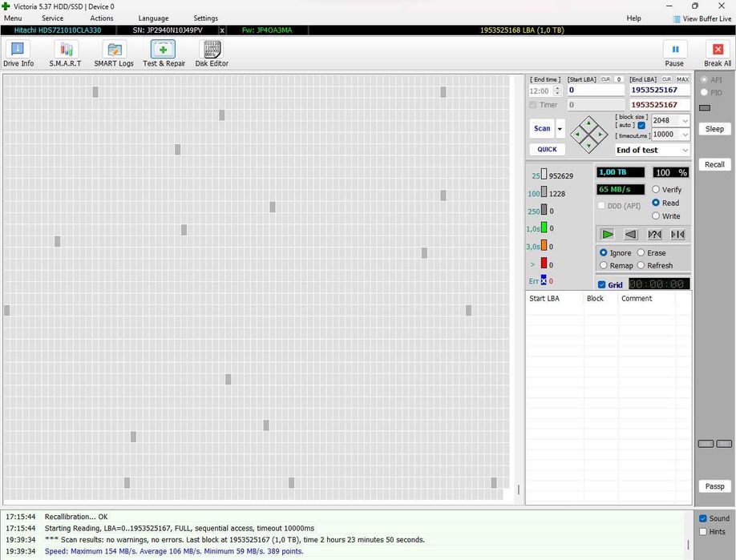Open the Help menu
This screenshot has width=736, height=560.
pos(633,18)
